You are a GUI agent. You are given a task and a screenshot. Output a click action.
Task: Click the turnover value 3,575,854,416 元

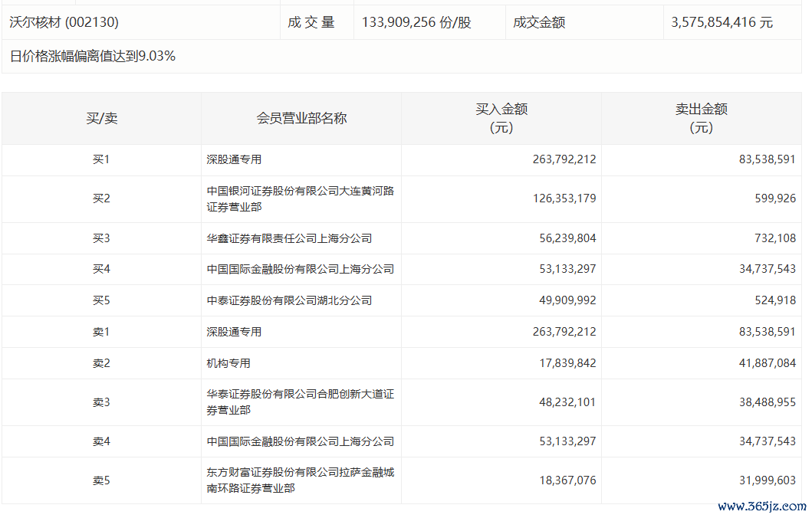click(722, 22)
